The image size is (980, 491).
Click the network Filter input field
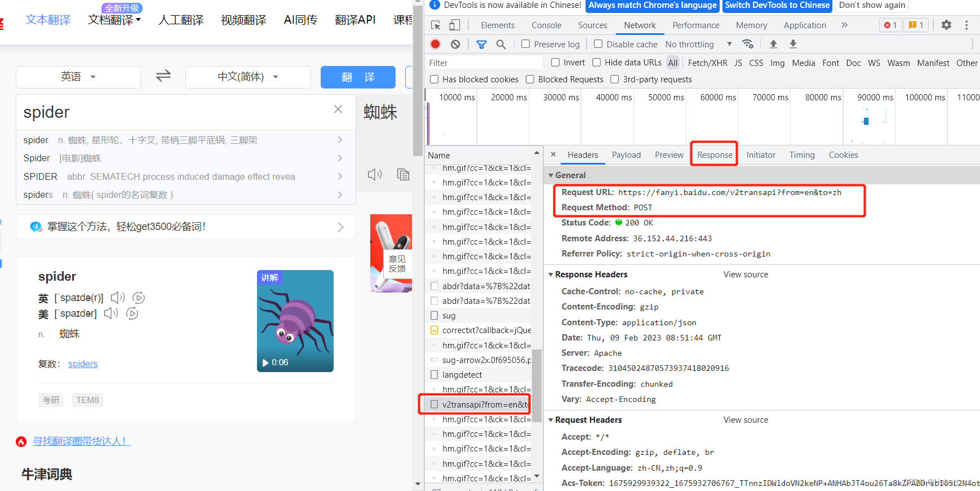pos(484,63)
